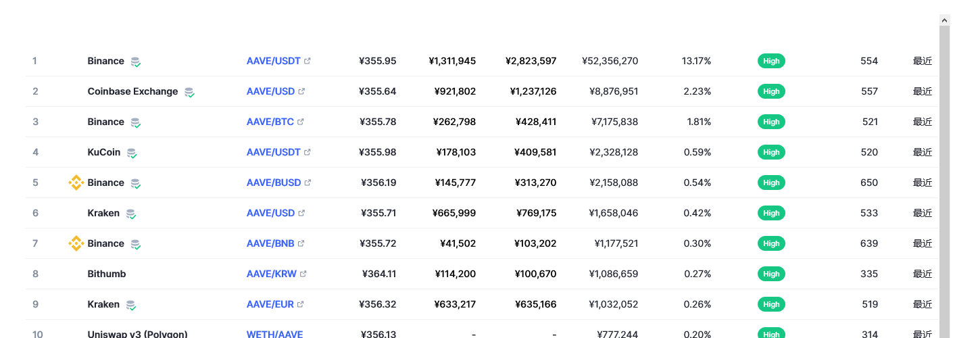Open the AAVE/BUSD trading pair link
Image resolution: width=980 pixels, height=338 pixels.
[274, 183]
